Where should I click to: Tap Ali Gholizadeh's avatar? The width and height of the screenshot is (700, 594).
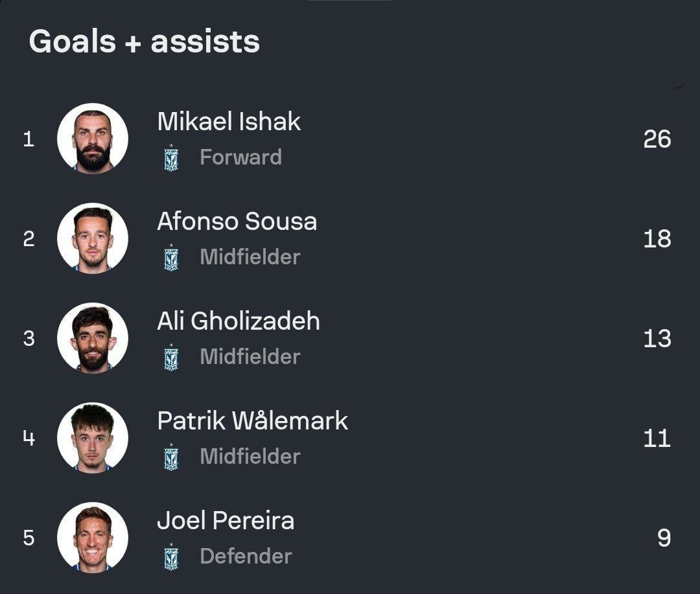click(x=93, y=338)
